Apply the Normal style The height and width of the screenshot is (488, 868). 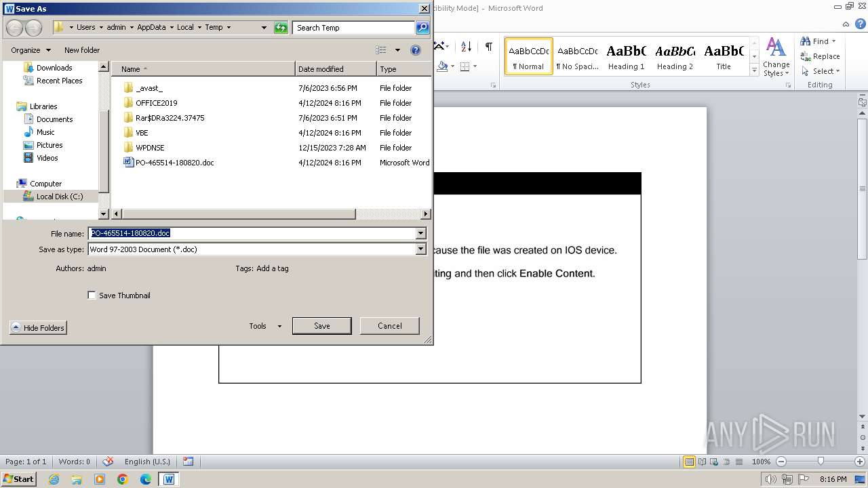click(528, 56)
